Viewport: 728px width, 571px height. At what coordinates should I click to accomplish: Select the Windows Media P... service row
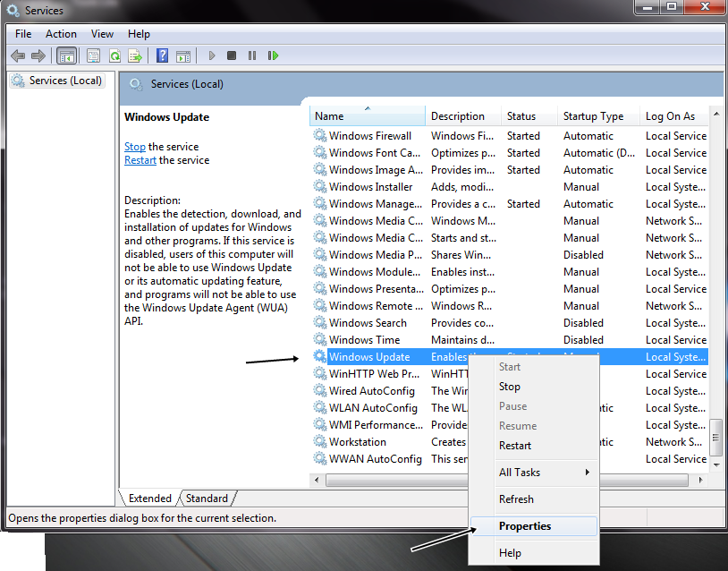[509, 254]
